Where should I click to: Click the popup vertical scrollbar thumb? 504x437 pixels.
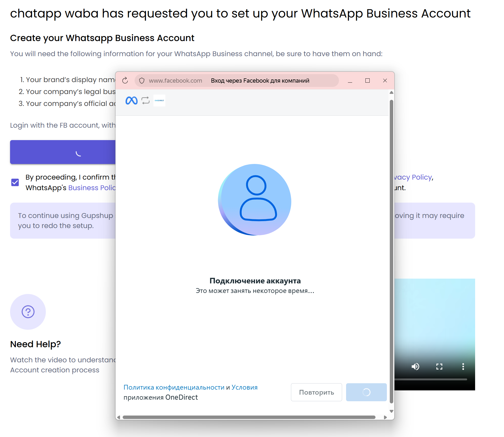(x=391, y=252)
